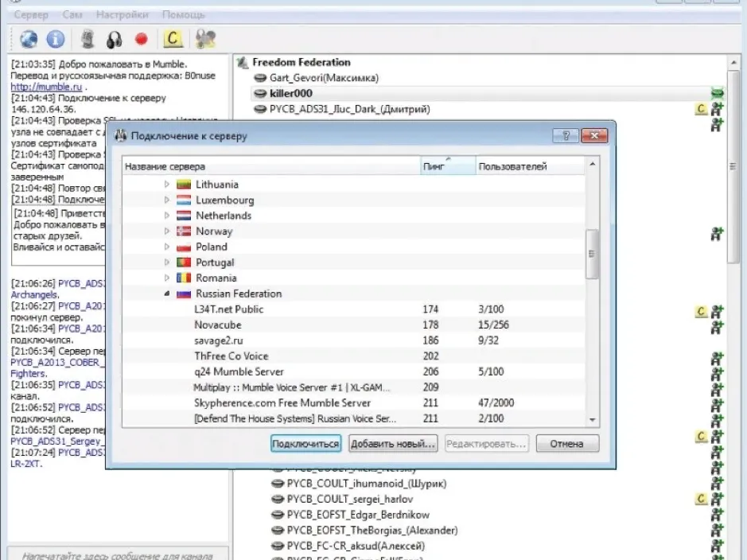The image size is (747, 560).
Task: Click the users icon in toolbar
Action: coord(206,38)
